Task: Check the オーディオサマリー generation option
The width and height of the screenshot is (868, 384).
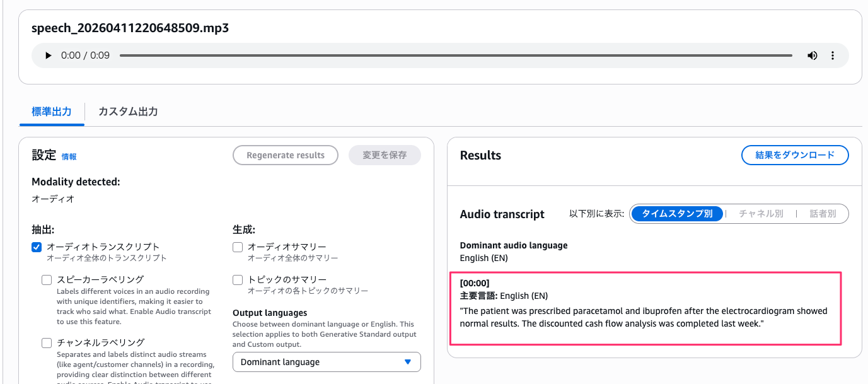Action: click(x=238, y=247)
